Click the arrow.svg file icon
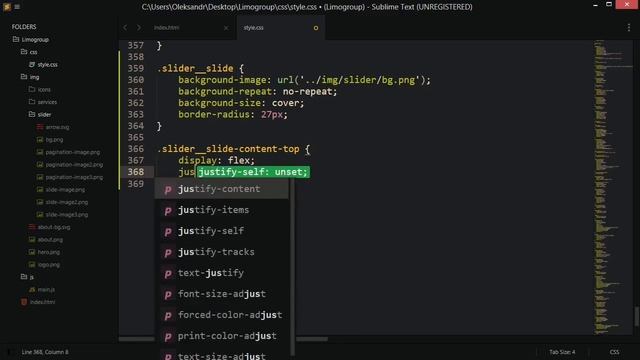 pos(40,127)
